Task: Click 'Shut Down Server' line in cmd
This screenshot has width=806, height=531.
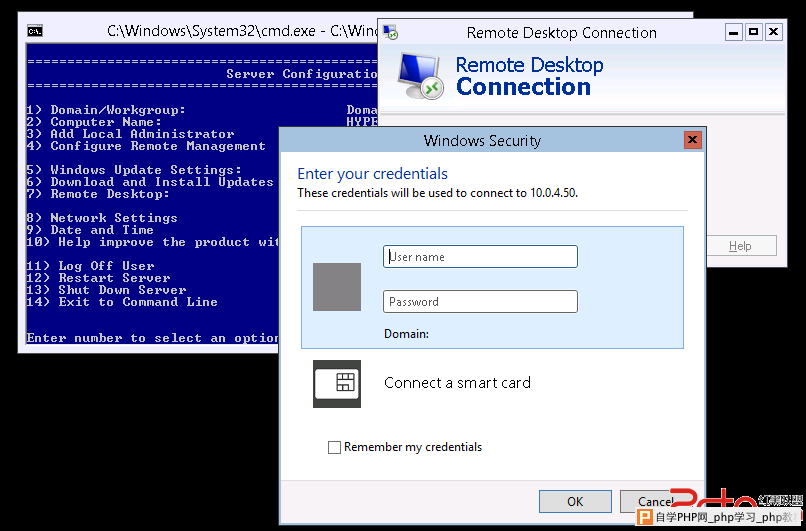Action: [x=106, y=290]
